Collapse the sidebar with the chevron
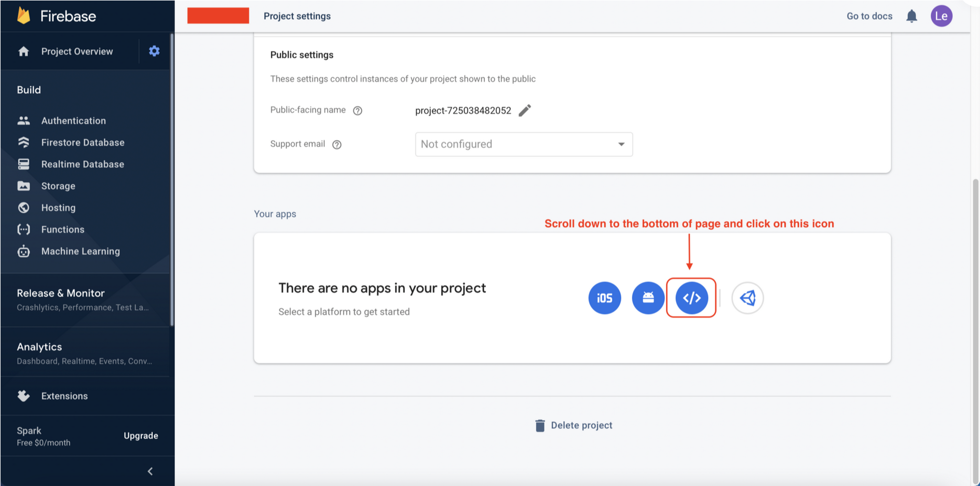 pos(150,471)
